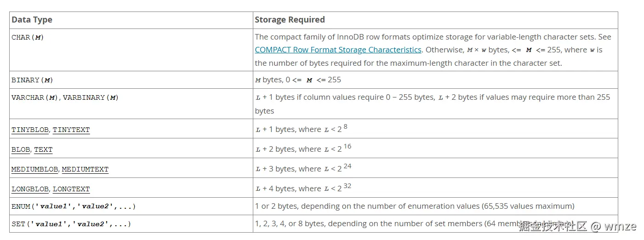Select the ENUM('value1','value2',...) cell
Image resolution: width=644 pixels, height=240 pixels.
[x=74, y=206]
